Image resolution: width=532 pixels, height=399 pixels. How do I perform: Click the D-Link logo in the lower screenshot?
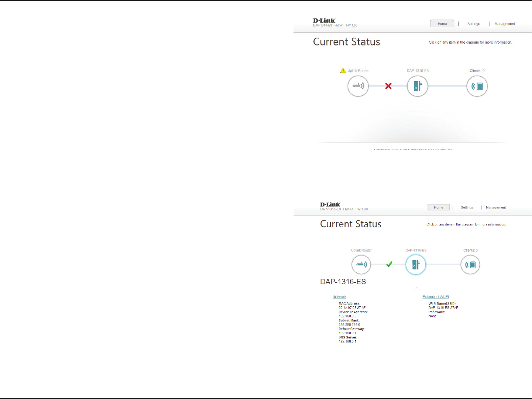330,204
